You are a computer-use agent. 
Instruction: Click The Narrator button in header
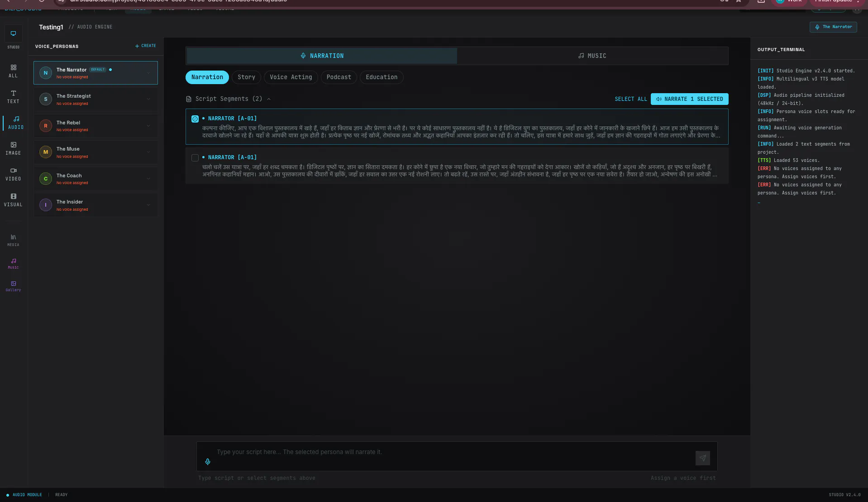[x=833, y=27]
